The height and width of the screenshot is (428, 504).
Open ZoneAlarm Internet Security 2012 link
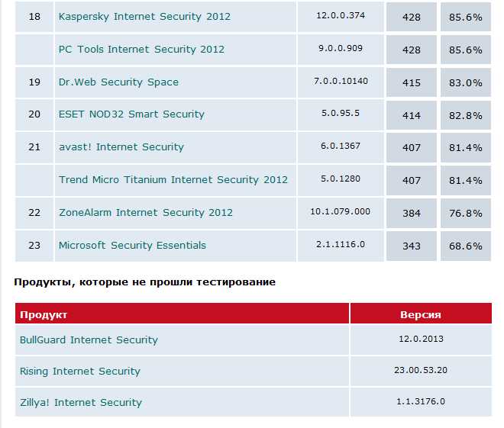146,213
